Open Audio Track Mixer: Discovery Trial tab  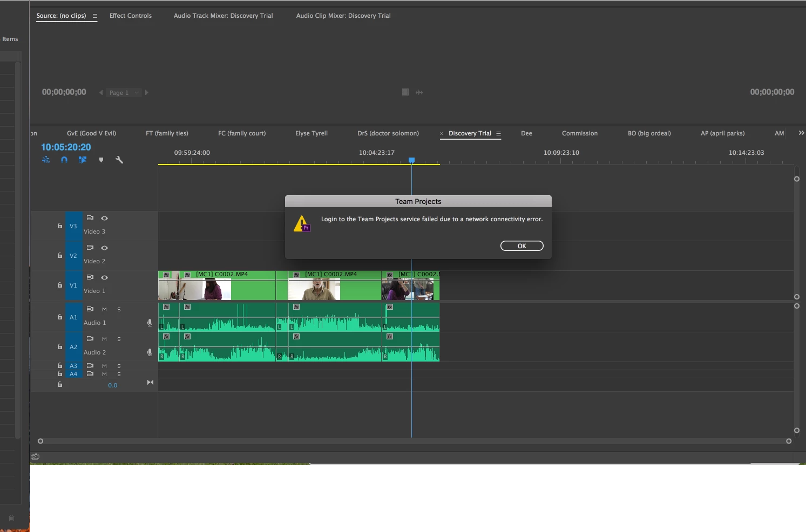coord(223,16)
